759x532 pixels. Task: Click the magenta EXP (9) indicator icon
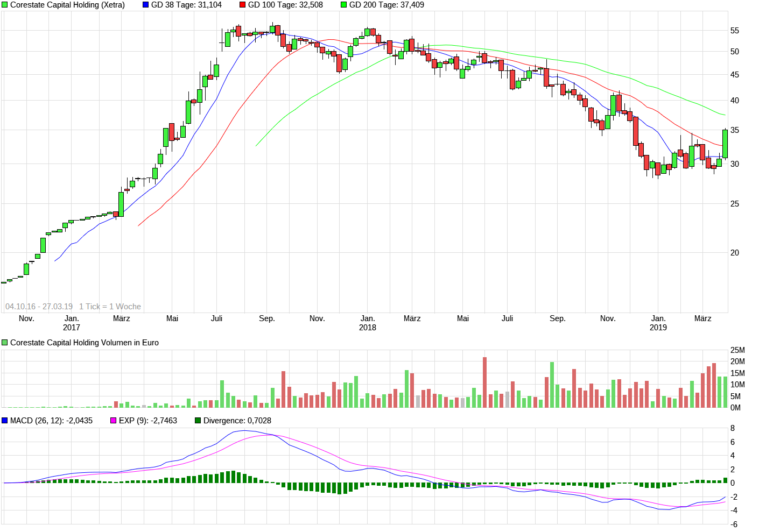click(x=113, y=421)
